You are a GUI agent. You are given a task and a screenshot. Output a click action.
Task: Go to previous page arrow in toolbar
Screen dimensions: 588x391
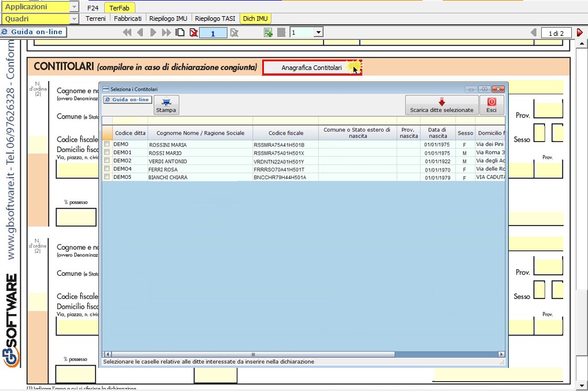(x=140, y=32)
